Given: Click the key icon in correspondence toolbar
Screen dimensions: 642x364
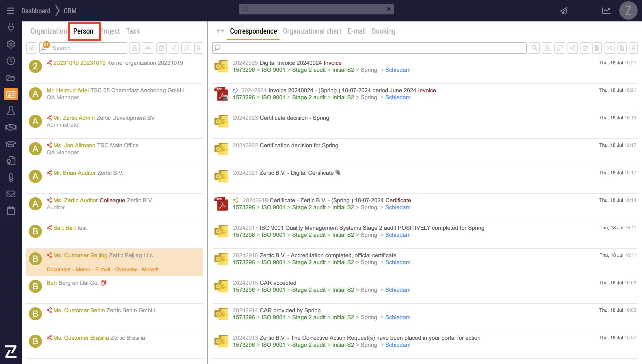Looking at the screenshot, I should pyautogui.click(x=560, y=48).
